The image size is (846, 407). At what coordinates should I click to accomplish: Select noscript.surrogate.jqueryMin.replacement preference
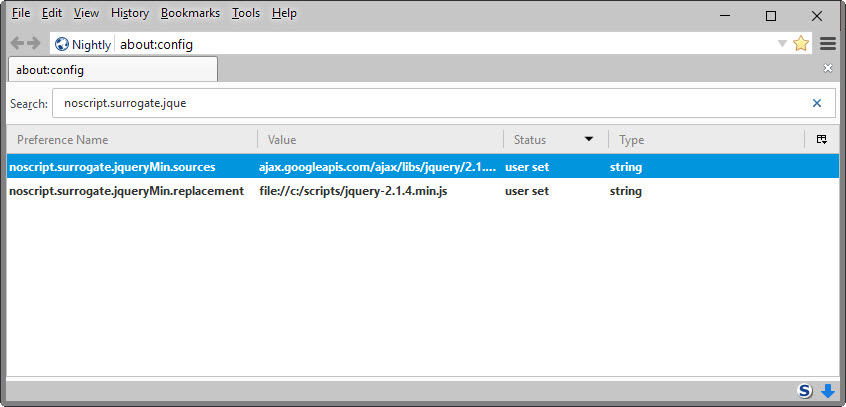(127, 191)
